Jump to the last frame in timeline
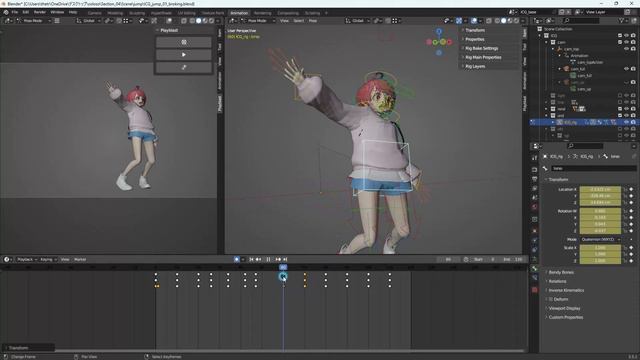 tap(285, 259)
